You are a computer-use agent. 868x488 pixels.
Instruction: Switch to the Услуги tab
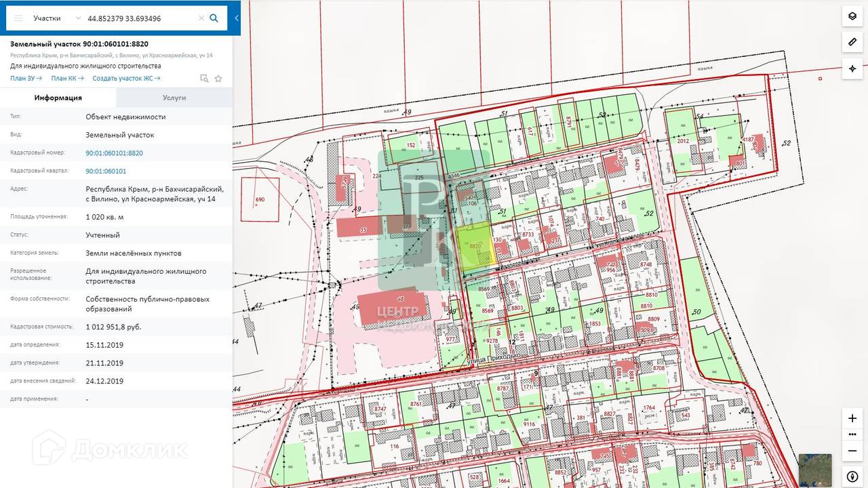(174, 98)
